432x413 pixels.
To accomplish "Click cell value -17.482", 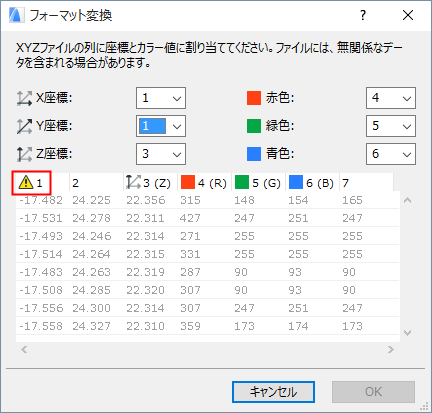I will pyautogui.click(x=41, y=200).
